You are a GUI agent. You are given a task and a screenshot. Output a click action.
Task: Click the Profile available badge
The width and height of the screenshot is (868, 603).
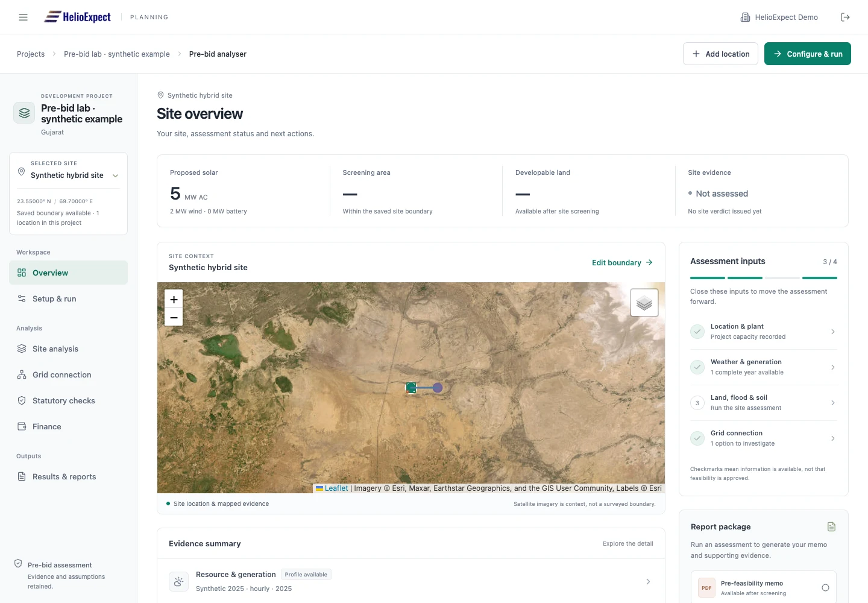click(306, 575)
